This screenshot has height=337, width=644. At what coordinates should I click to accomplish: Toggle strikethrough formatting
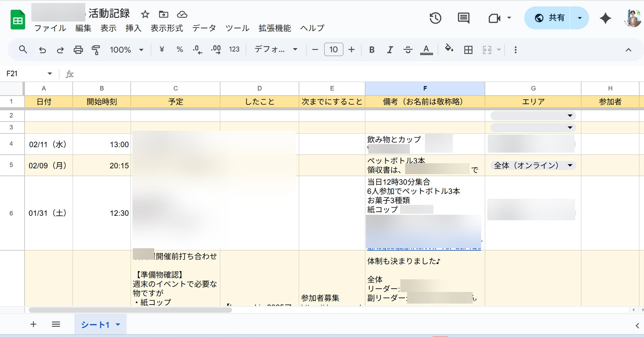[x=408, y=50]
